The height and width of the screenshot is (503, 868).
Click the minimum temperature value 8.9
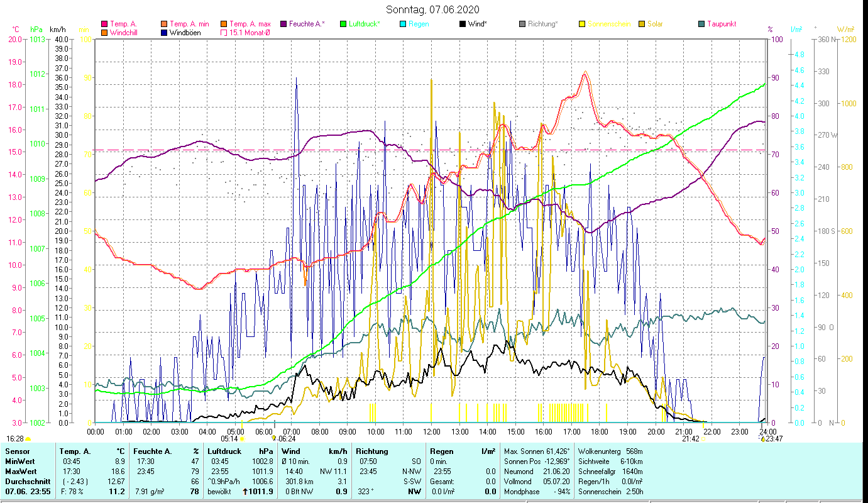(x=120, y=462)
